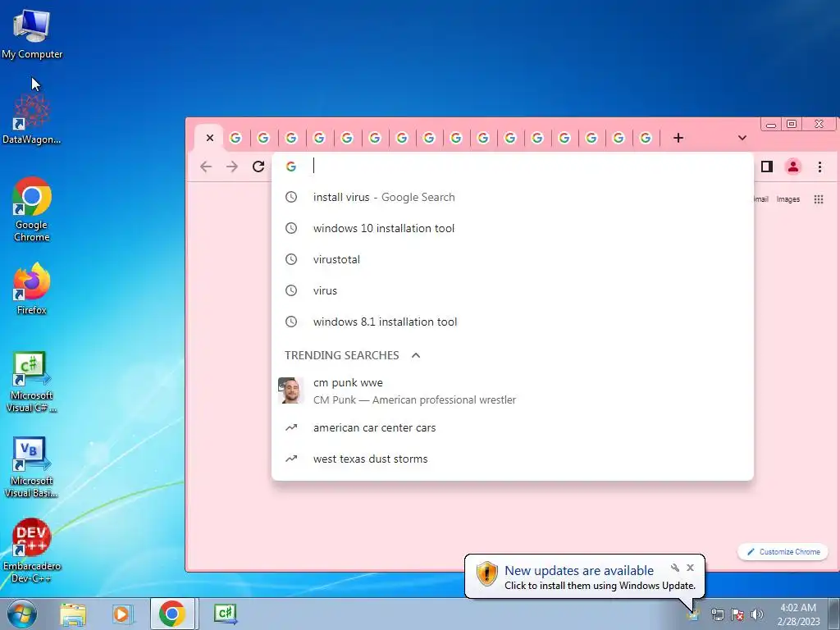Screen dimensions: 840x630
Task: Select the Embarcadero Dev-C++ desktop shortcut
Action: point(32,550)
